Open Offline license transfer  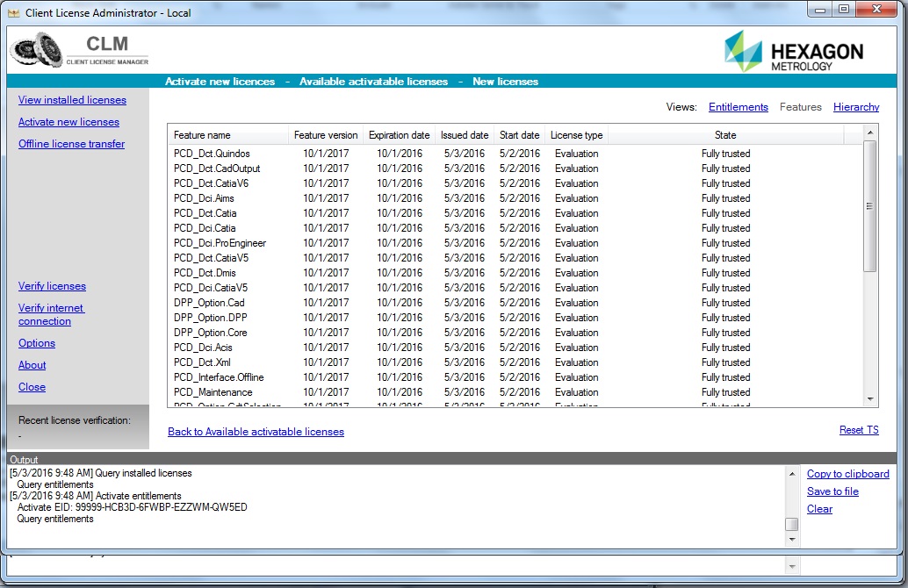coord(71,144)
